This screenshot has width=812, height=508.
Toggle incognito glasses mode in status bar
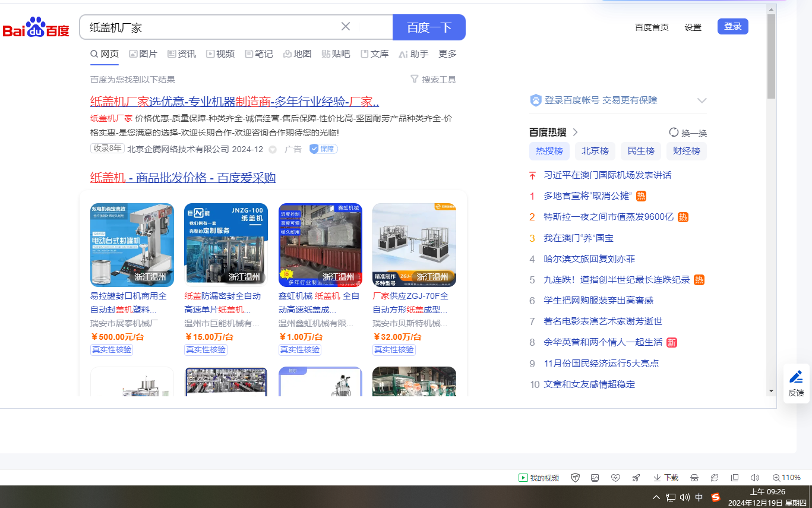pyautogui.click(x=694, y=478)
